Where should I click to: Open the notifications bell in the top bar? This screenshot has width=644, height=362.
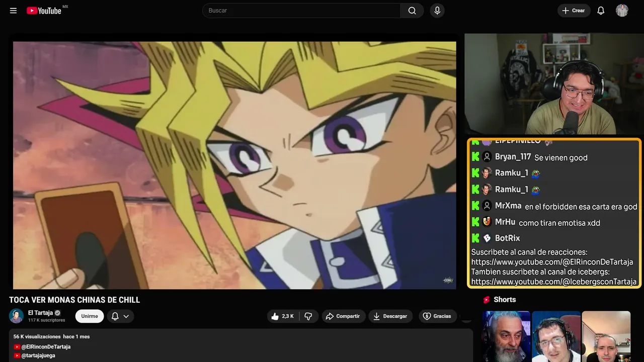tap(601, 11)
